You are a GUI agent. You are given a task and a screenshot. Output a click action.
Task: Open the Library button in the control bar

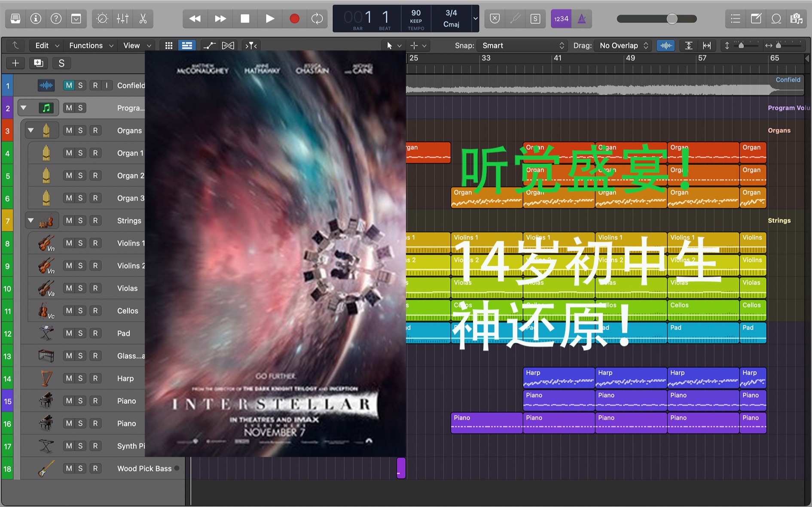(x=15, y=18)
